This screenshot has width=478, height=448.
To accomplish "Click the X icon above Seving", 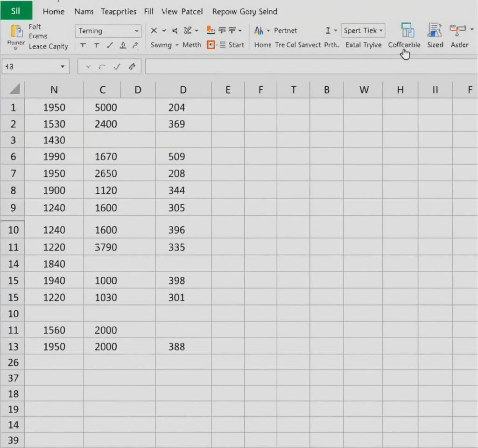I will 154,30.
